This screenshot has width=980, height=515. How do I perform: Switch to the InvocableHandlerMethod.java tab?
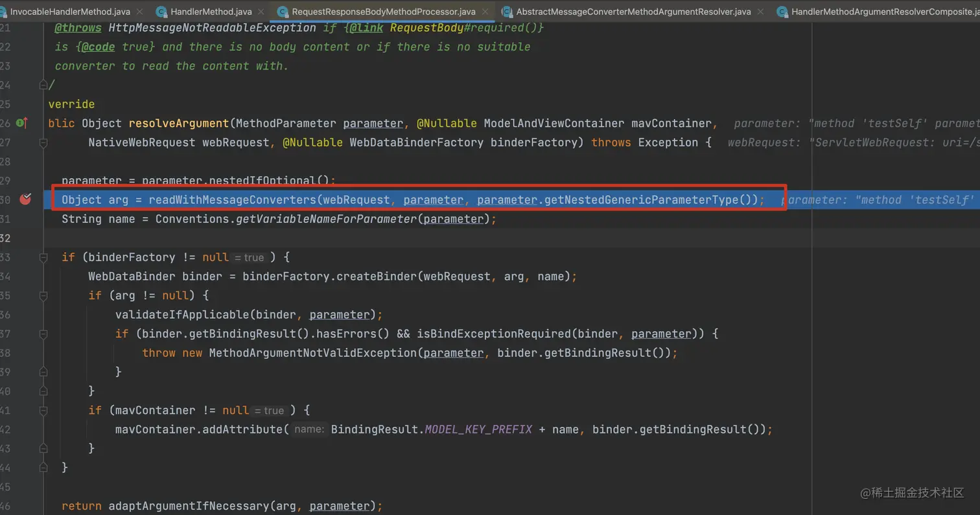pyautogui.click(x=70, y=12)
